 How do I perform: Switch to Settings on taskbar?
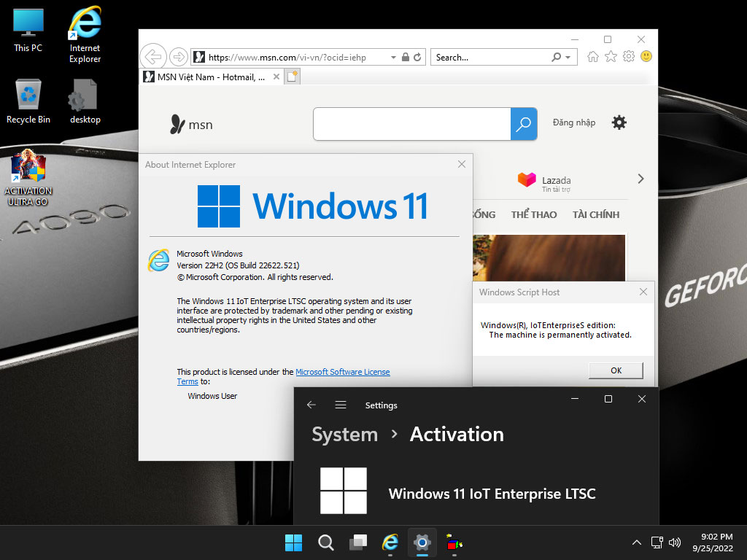pyautogui.click(x=422, y=542)
